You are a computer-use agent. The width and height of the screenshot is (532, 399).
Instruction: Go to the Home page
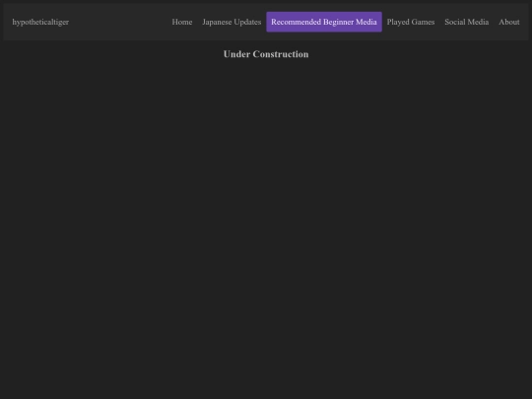pyautogui.click(x=182, y=22)
